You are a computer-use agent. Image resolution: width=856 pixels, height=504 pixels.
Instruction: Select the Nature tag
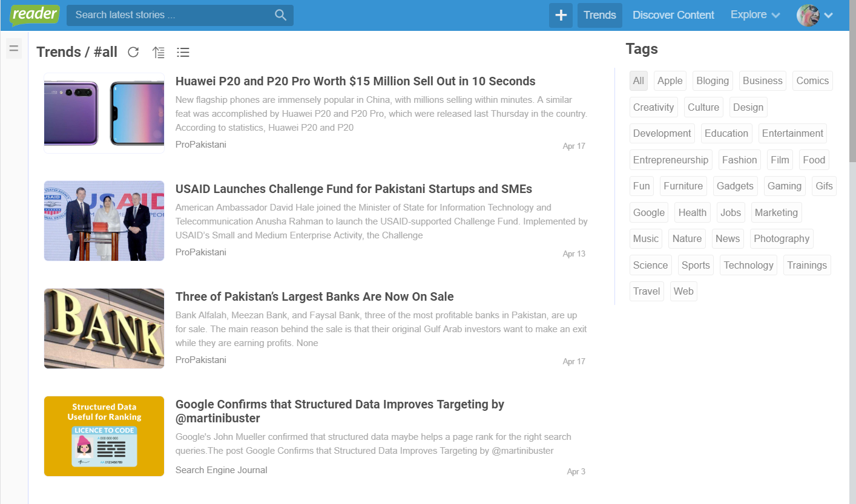pos(687,238)
